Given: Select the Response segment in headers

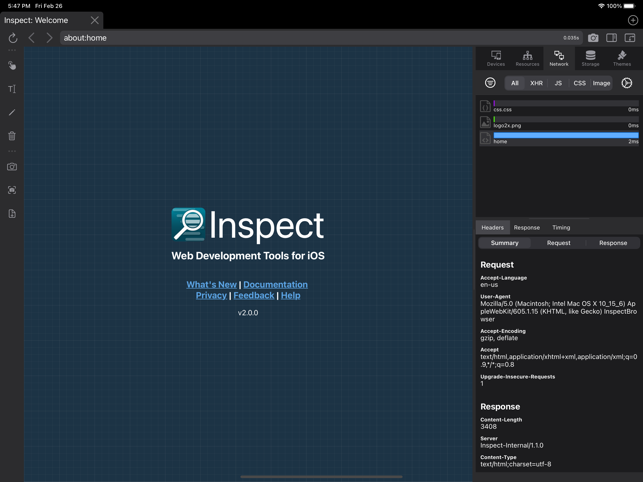Looking at the screenshot, I should point(613,243).
